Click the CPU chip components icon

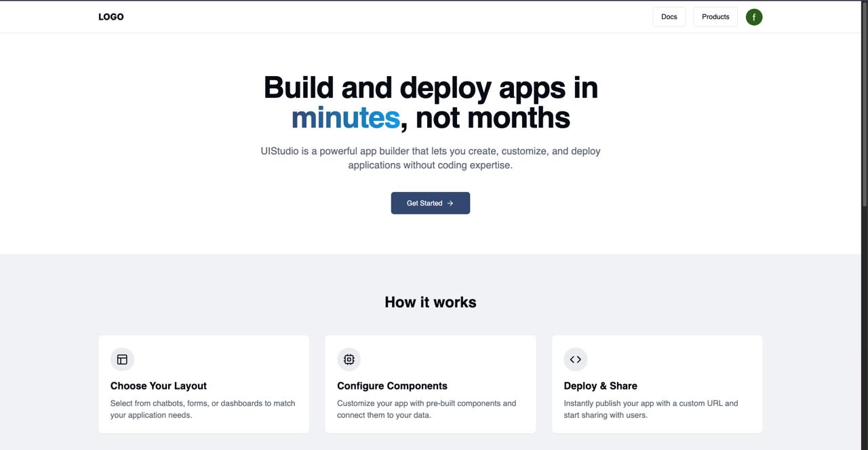(x=349, y=359)
